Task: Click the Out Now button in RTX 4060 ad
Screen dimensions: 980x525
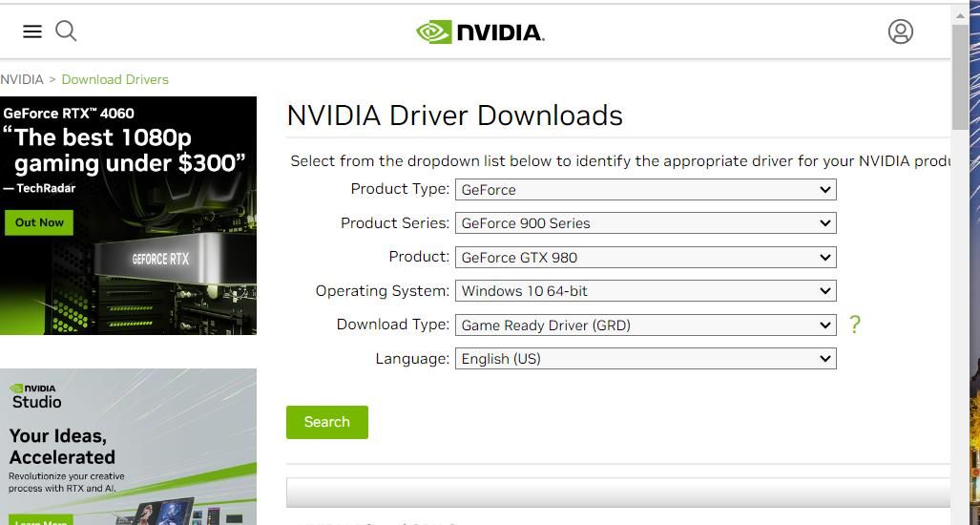Action: coord(39,222)
